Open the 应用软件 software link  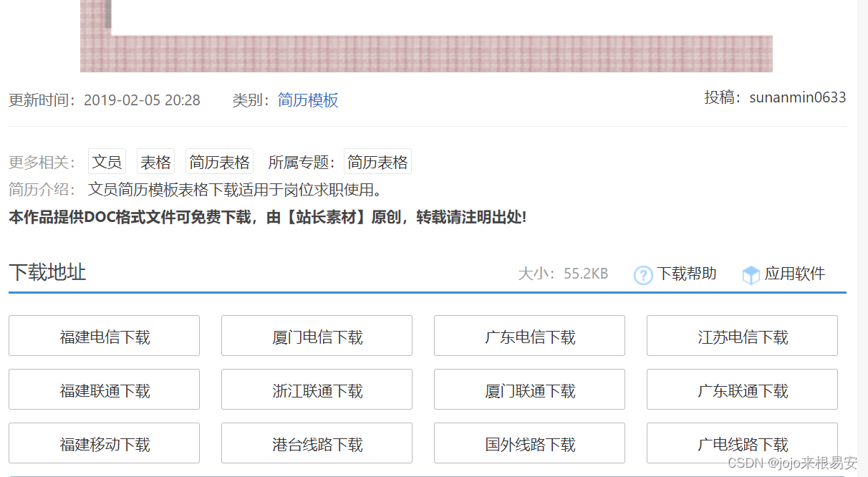tap(796, 274)
